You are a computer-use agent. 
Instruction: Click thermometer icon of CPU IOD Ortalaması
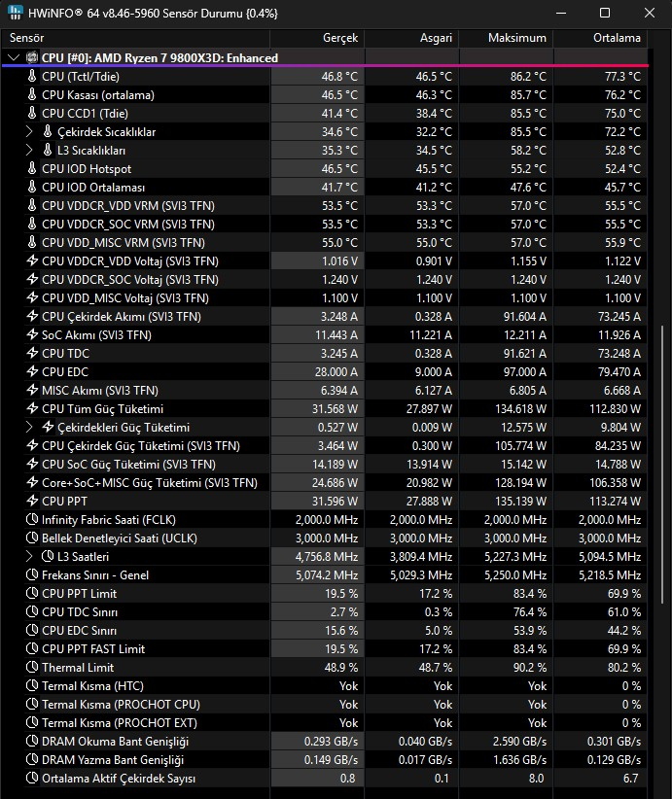pos(32,187)
